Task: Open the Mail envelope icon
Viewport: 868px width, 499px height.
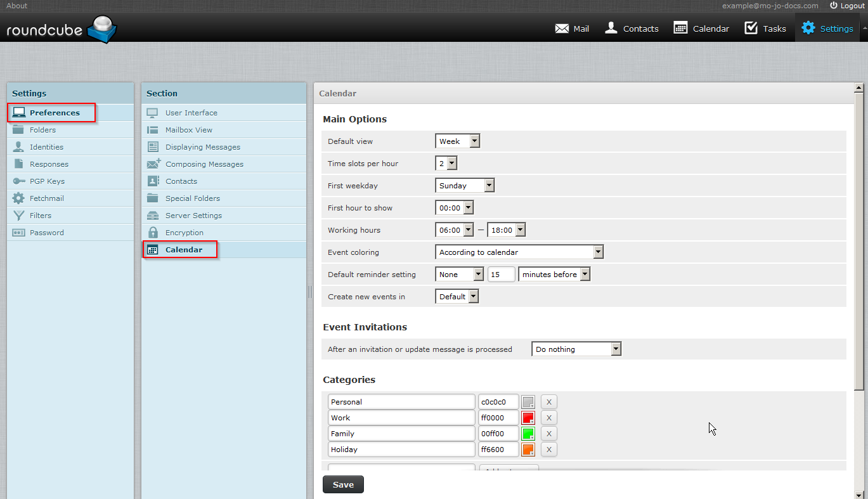Action: pos(562,29)
